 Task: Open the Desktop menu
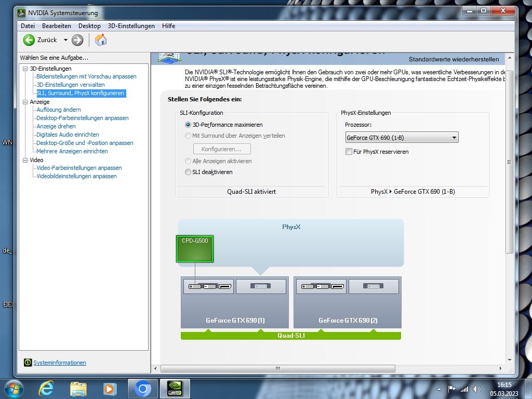click(x=89, y=26)
